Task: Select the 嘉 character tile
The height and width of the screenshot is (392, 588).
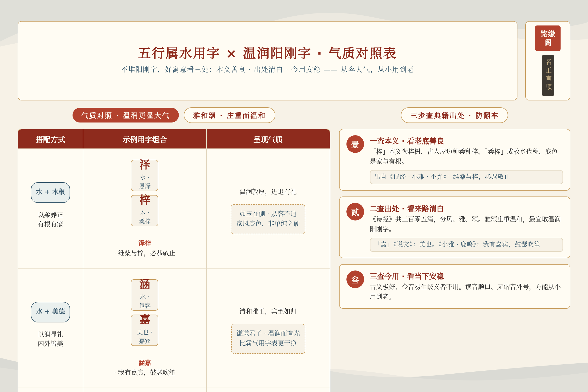Action: (x=145, y=330)
